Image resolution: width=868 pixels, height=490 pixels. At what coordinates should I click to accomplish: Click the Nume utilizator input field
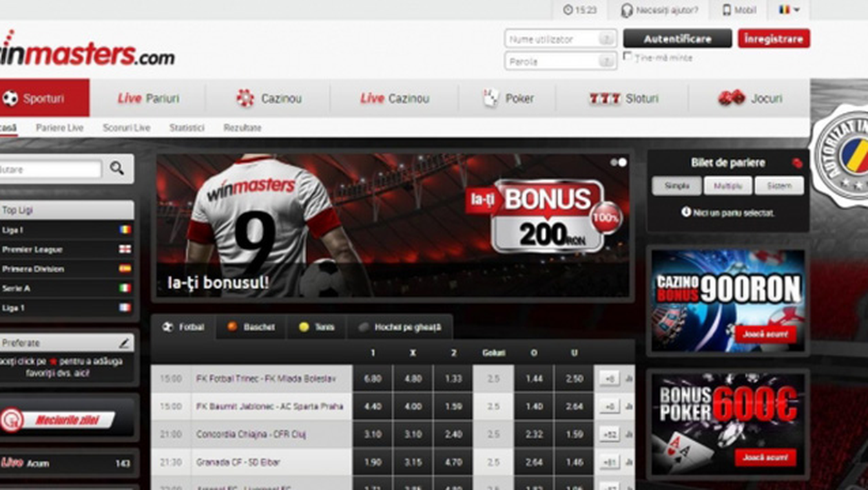pyautogui.click(x=552, y=39)
